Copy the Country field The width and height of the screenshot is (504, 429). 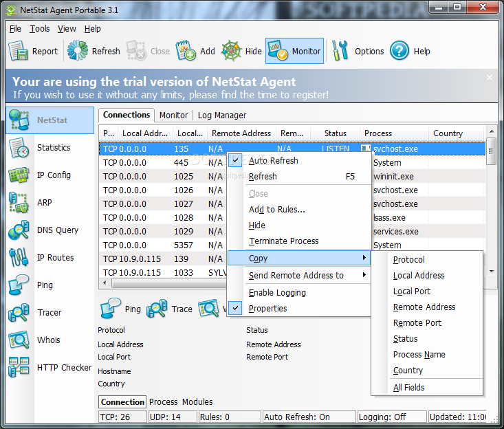tap(427, 370)
